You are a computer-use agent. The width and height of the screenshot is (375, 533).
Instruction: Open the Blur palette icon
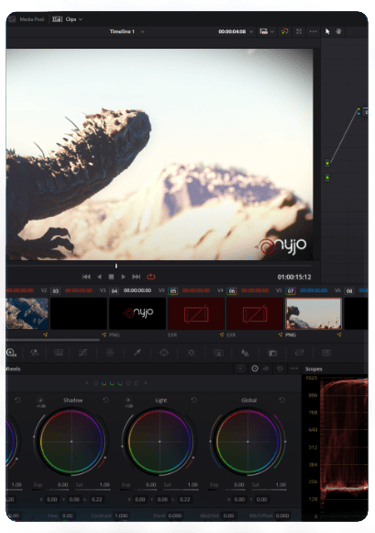click(x=245, y=353)
